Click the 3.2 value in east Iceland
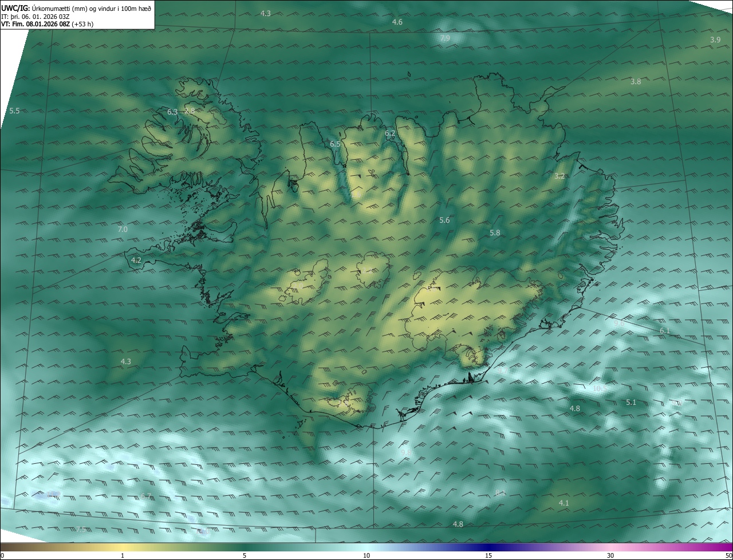 point(559,176)
